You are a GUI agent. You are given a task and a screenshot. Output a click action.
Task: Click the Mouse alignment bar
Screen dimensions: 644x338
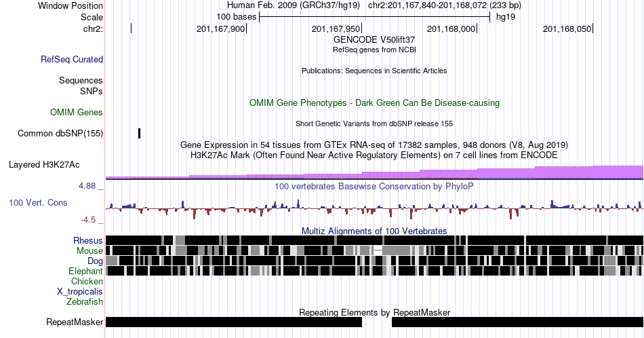click(374, 250)
